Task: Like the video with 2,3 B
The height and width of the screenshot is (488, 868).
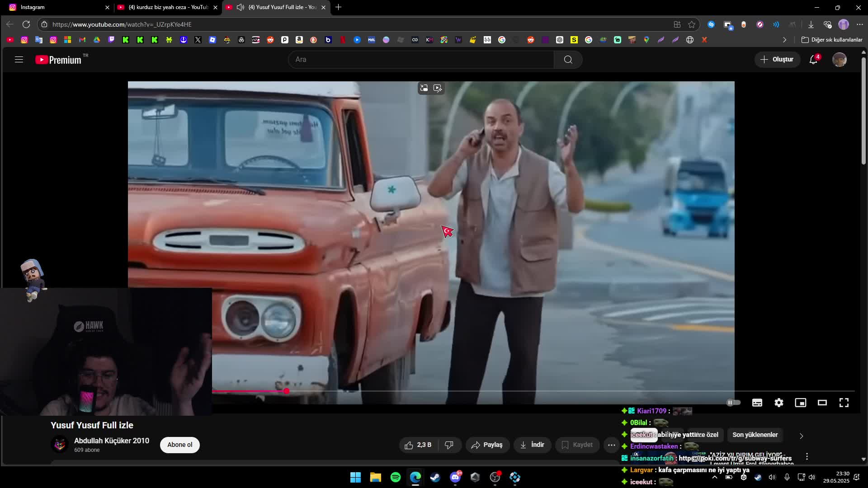Action: tap(419, 445)
